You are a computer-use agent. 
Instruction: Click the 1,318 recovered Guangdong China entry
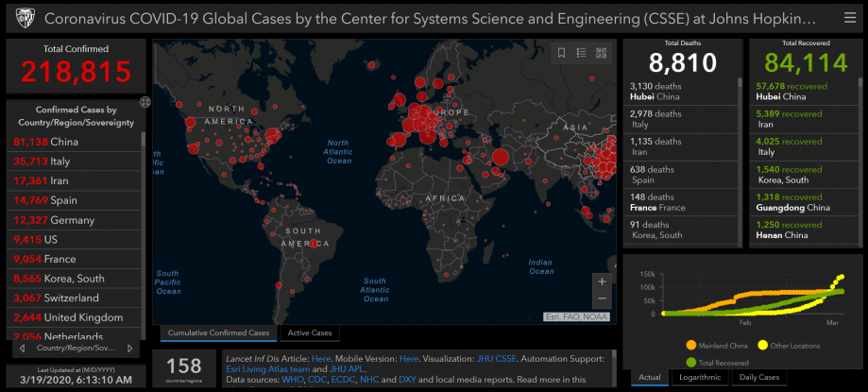[804, 202]
